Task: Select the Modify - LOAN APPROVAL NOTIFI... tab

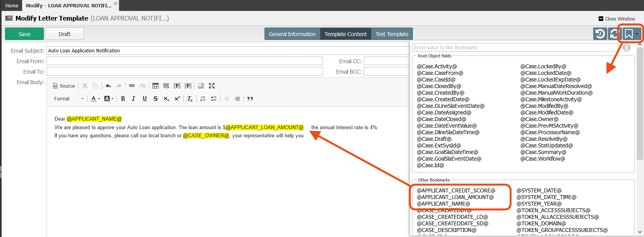Action: pos(69,5)
